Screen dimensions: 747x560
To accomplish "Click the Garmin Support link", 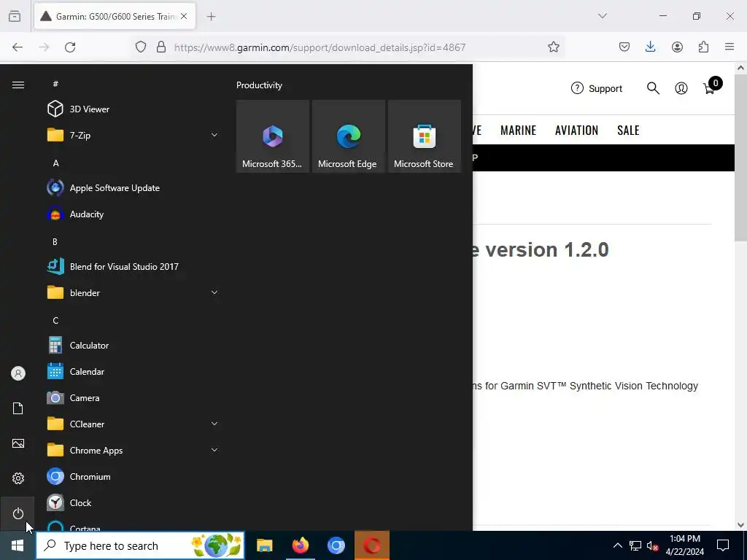I will coord(597,88).
